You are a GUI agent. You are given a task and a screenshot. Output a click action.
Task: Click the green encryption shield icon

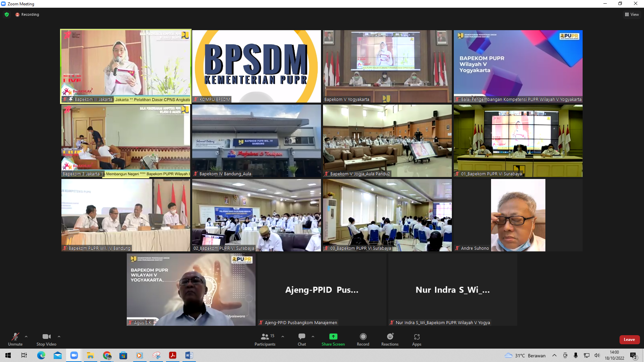click(7, 14)
